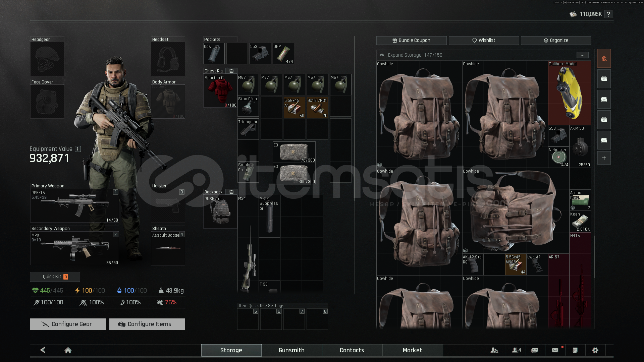
Task: Select the RPK-16 primary weapon
Action: point(74,206)
